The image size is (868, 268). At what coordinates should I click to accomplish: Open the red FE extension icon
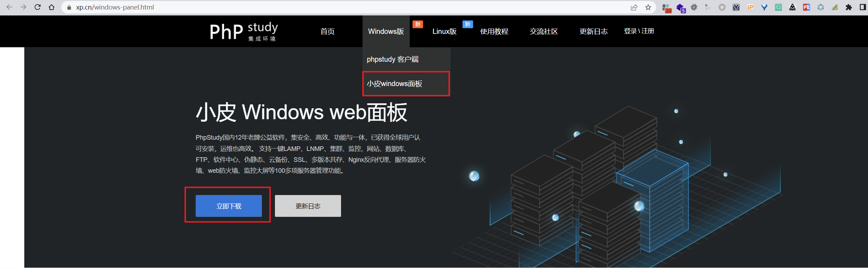pos(806,7)
